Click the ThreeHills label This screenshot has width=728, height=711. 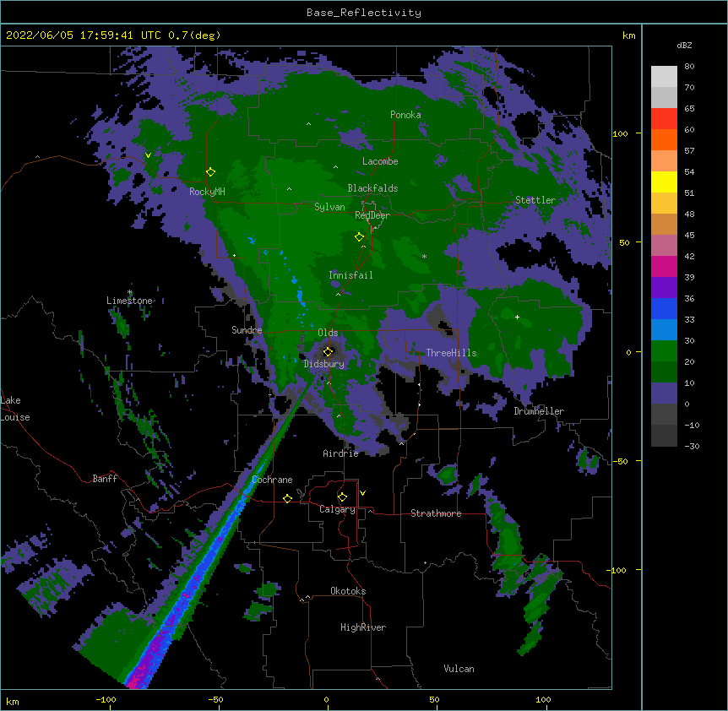[451, 353]
